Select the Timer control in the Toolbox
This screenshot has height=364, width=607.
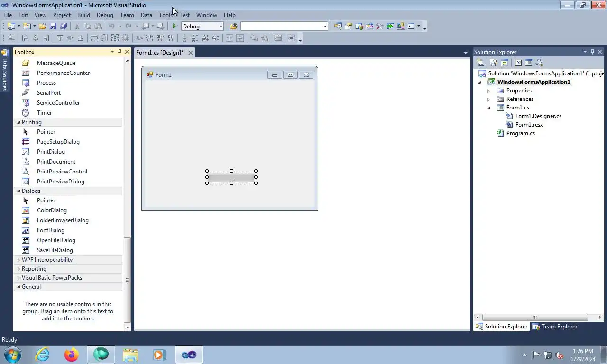coord(45,113)
